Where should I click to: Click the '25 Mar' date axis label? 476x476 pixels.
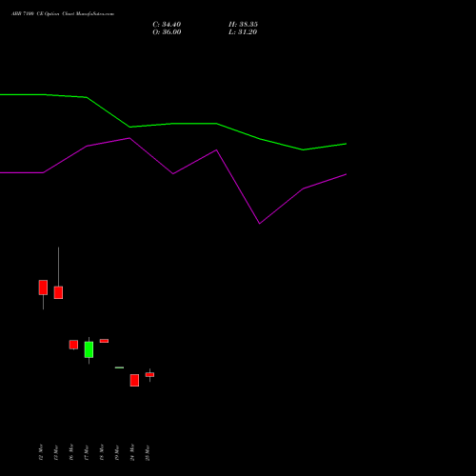[148, 452]
